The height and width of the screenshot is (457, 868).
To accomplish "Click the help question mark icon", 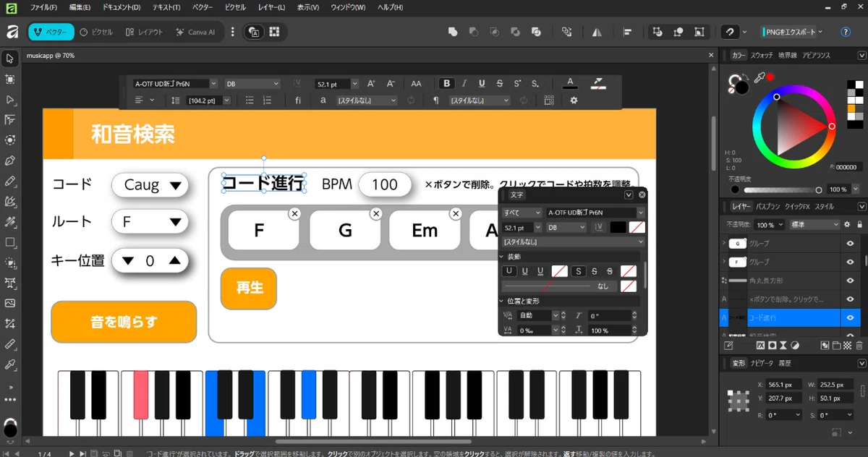I will (846, 32).
